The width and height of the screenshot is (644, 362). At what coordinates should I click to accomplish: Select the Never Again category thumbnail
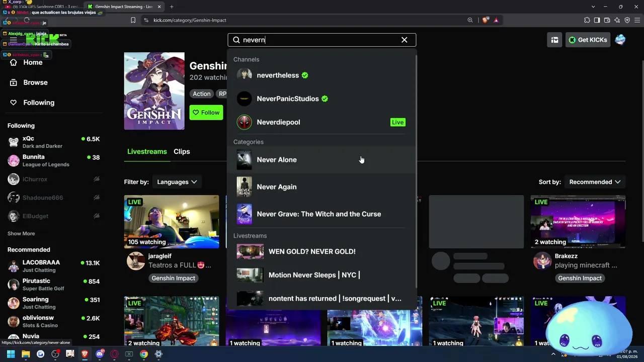(x=244, y=187)
